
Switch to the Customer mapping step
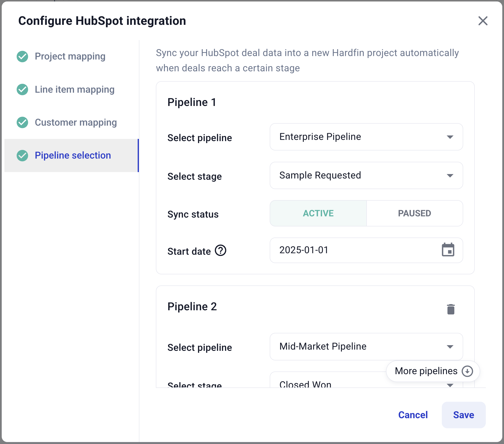[72, 122]
